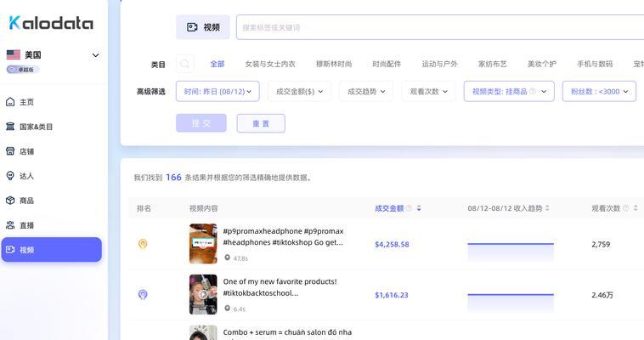Open 时间: 昨日 (08/12) dropdown
The width and height of the screenshot is (644, 340).
click(x=217, y=91)
